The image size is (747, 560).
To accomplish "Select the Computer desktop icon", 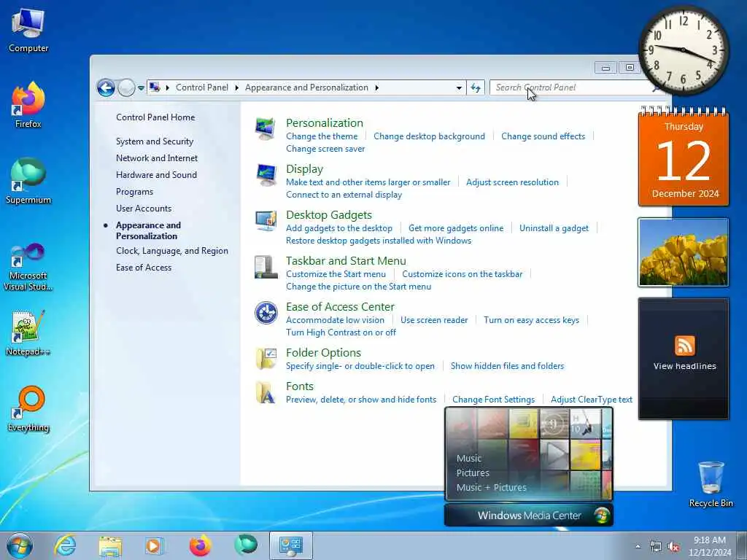I will pyautogui.click(x=28, y=31).
